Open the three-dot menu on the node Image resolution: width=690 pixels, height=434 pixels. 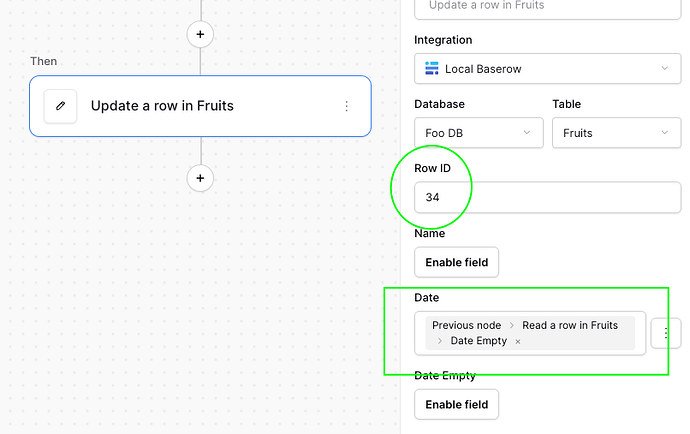[347, 106]
